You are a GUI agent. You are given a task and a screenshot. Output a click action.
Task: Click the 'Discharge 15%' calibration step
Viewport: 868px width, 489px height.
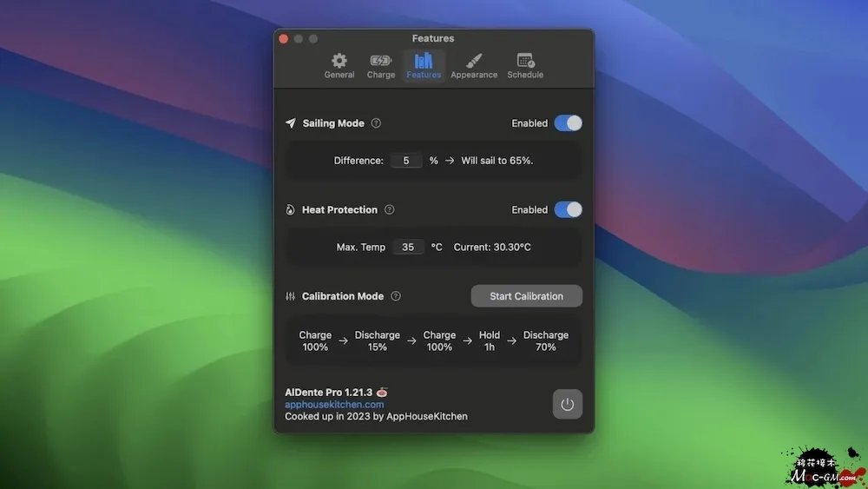click(x=377, y=340)
